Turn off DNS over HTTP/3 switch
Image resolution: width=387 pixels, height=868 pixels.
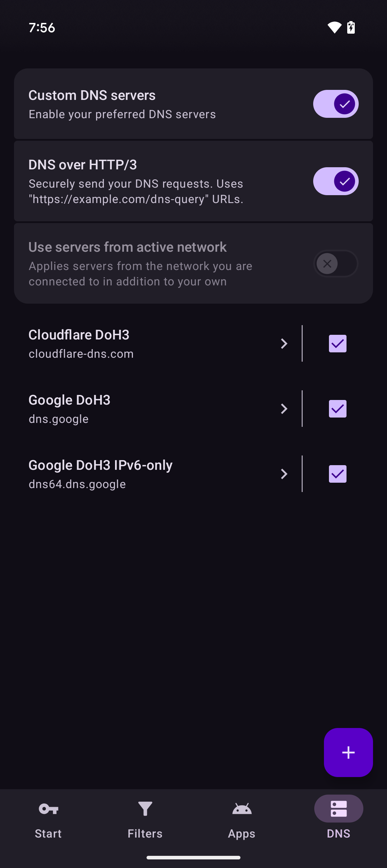(336, 181)
